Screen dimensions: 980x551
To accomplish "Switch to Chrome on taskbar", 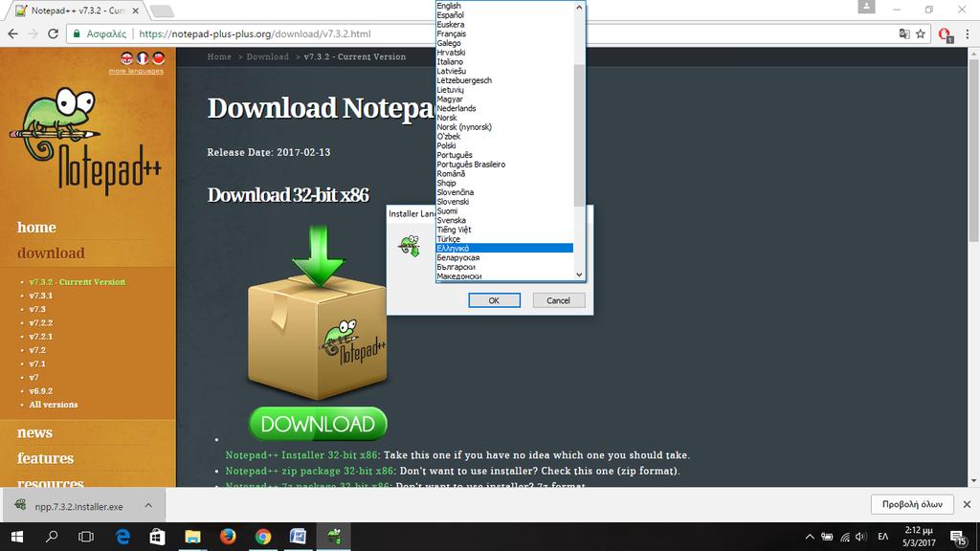I will 263,537.
